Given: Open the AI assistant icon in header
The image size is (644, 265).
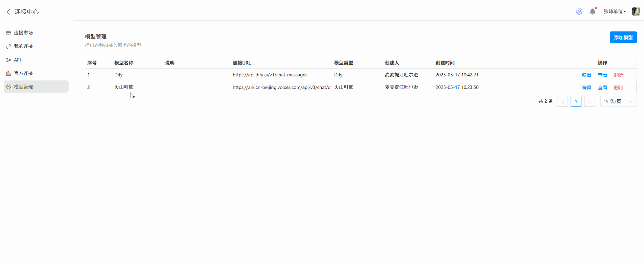Looking at the screenshot, I should tap(579, 11).
